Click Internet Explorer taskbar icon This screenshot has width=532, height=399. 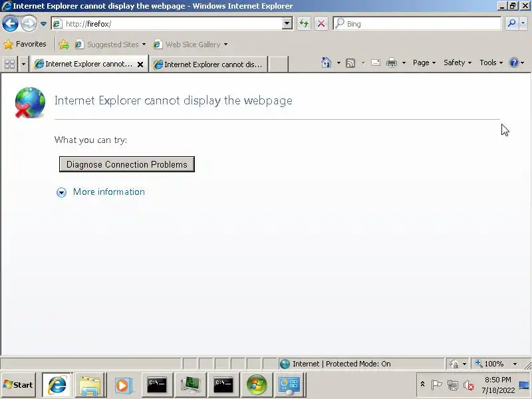click(57, 385)
